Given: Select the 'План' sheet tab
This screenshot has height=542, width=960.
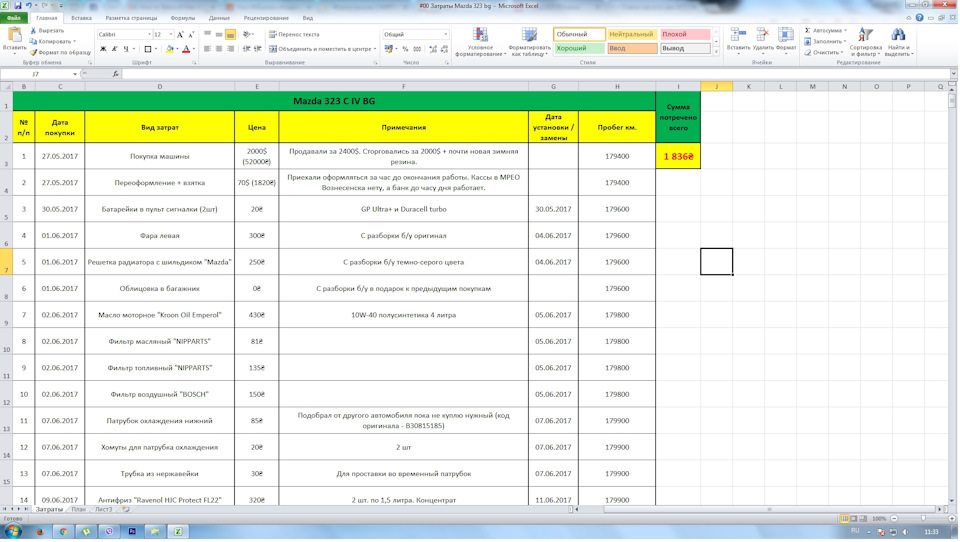Looking at the screenshot, I should click(78, 510).
